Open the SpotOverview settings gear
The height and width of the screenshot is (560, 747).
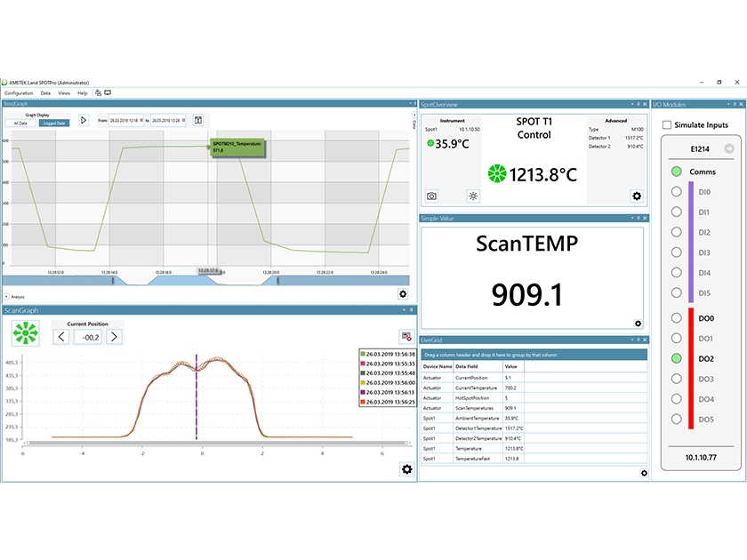tap(637, 196)
